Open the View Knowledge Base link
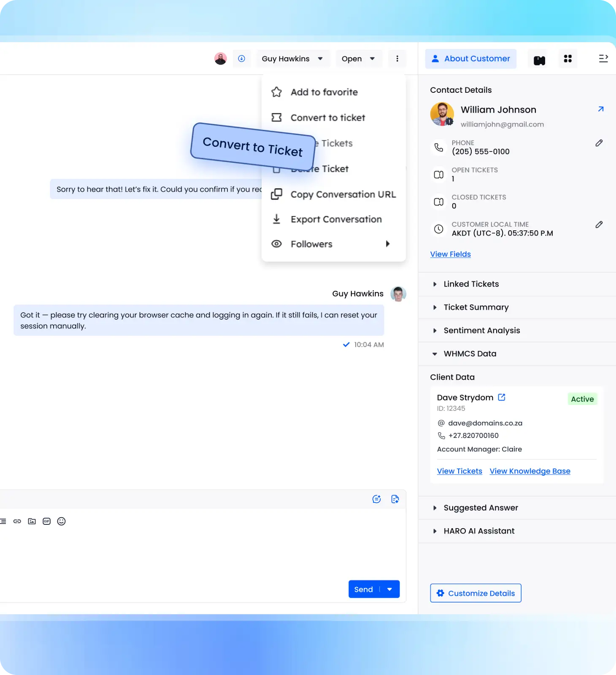Image resolution: width=616 pixels, height=675 pixels. tap(530, 471)
